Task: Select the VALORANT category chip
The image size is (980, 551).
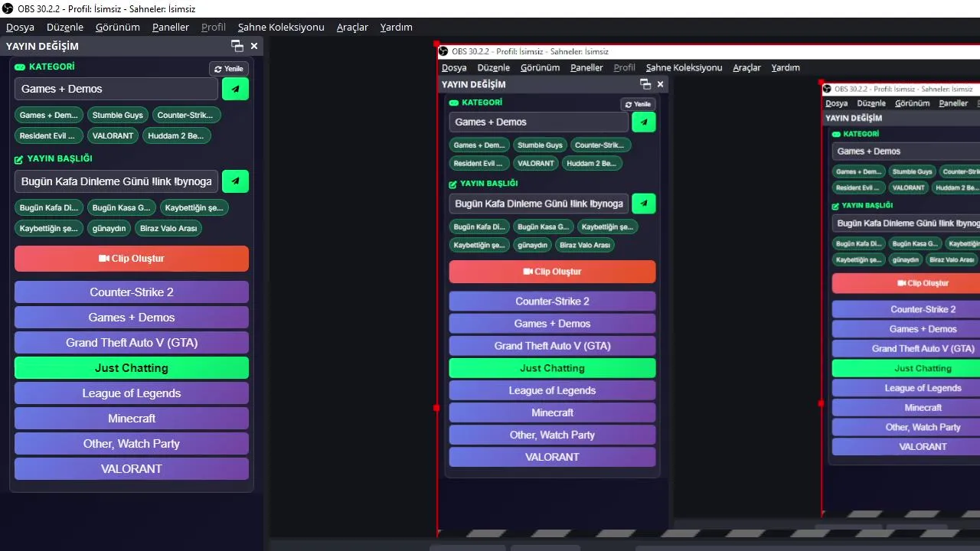Action: pos(113,136)
